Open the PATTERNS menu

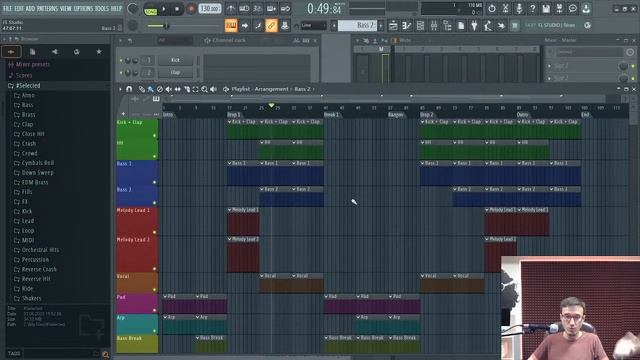point(47,8)
